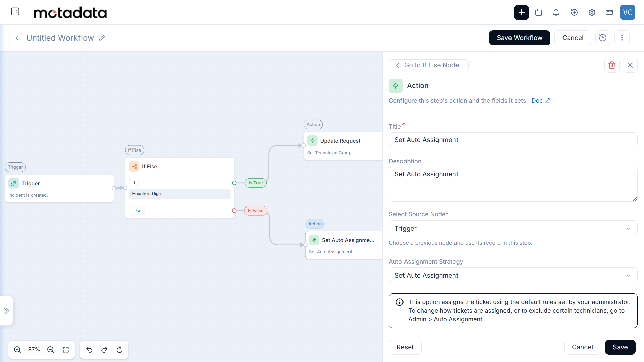Image resolution: width=644 pixels, height=362 pixels.
Task: Cancel the action panel changes
Action: [x=582, y=347]
